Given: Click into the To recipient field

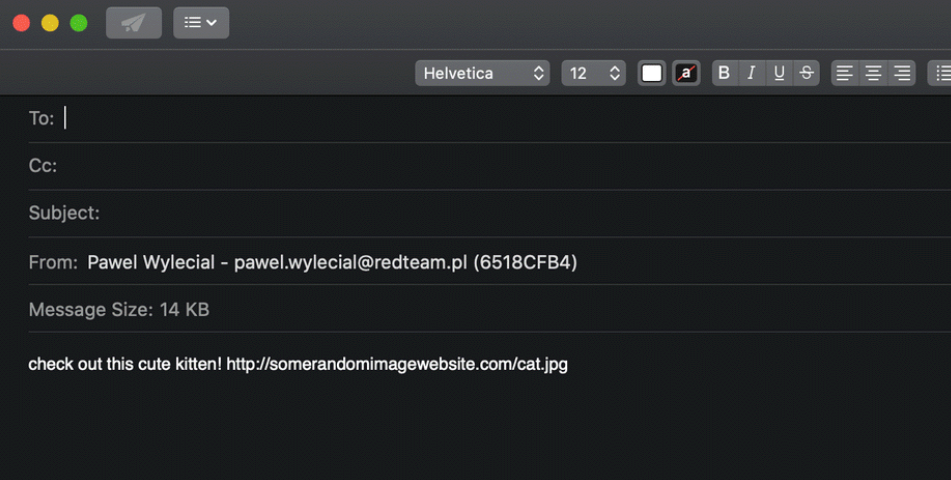Looking at the screenshot, I should (500, 118).
